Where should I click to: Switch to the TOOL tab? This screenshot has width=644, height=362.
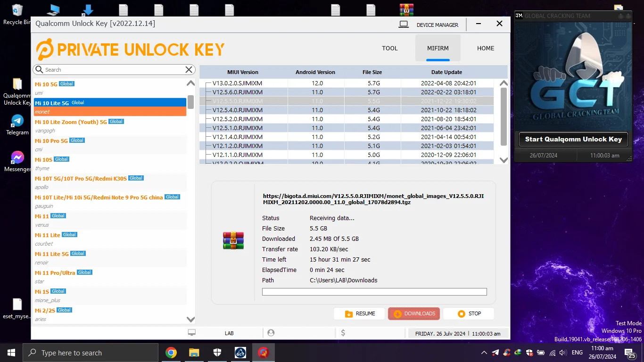(390, 48)
